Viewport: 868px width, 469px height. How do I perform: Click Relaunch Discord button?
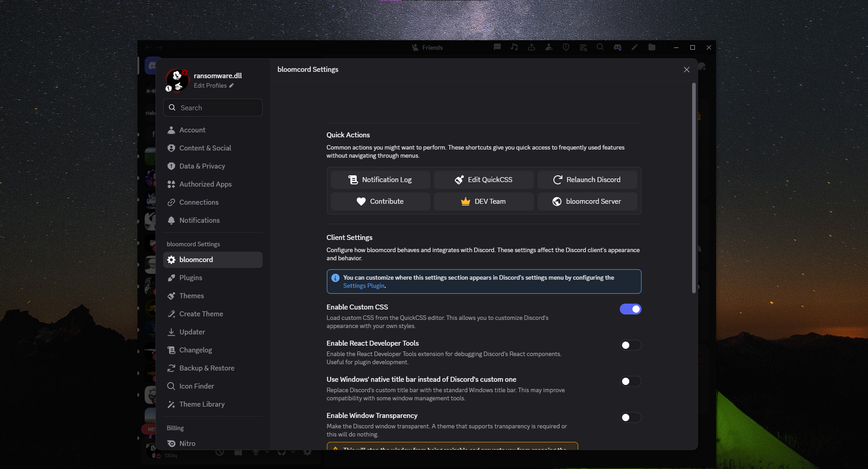point(587,180)
